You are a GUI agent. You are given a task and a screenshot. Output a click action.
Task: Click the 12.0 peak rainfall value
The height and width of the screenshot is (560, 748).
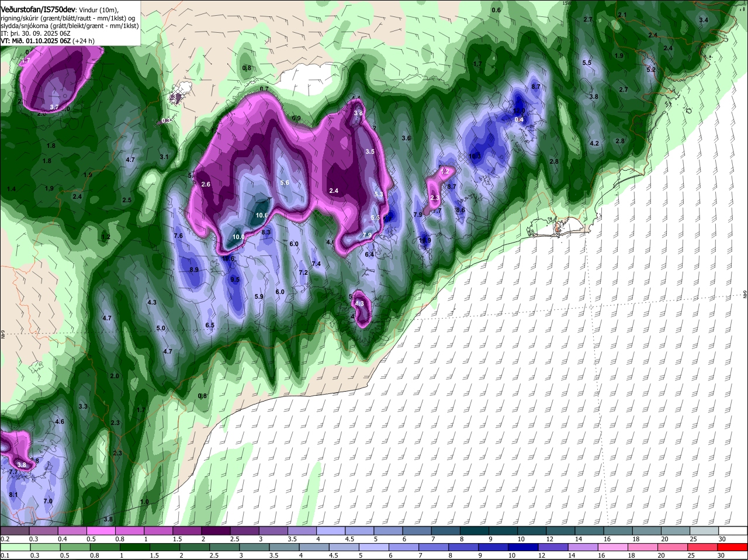pos(519,111)
